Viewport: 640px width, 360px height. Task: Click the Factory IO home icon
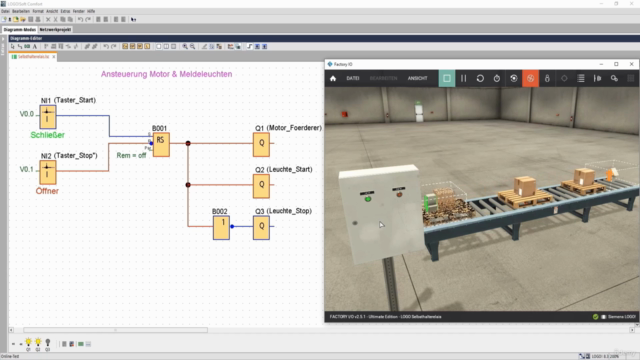tap(333, 78)
